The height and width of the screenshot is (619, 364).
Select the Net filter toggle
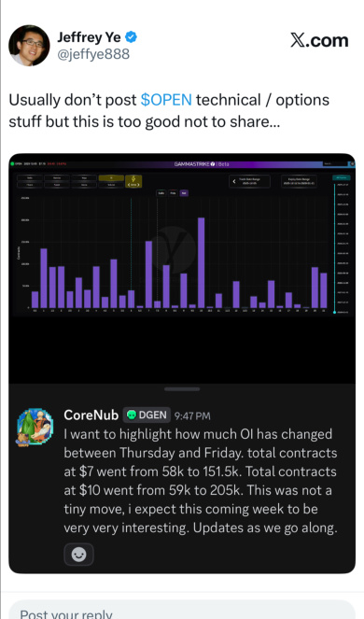click(x=184, y=193)
